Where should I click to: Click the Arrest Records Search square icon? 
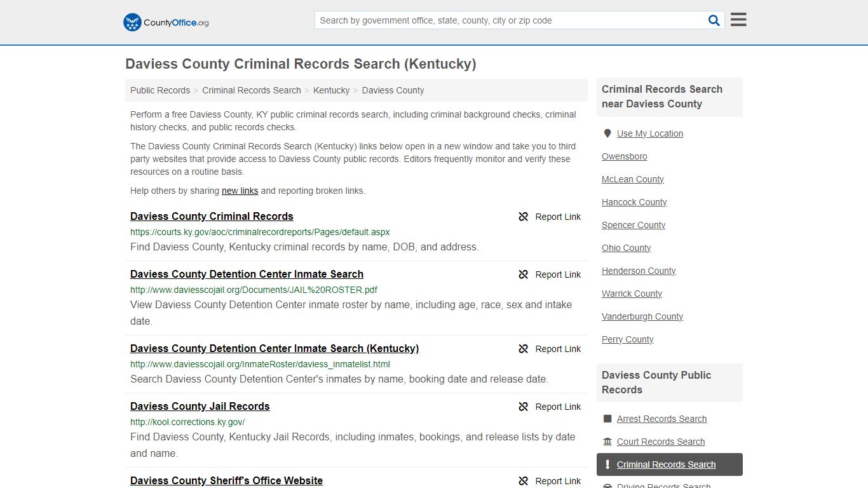607,419
